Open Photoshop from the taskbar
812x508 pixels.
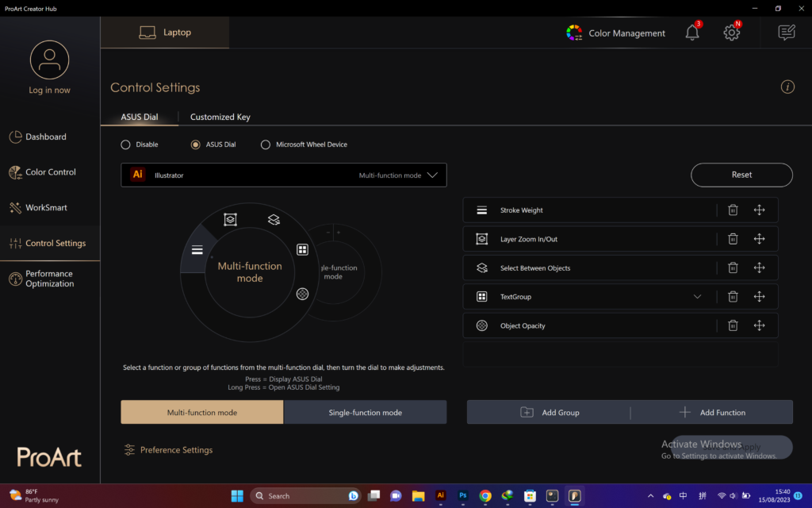pos(463,495)
